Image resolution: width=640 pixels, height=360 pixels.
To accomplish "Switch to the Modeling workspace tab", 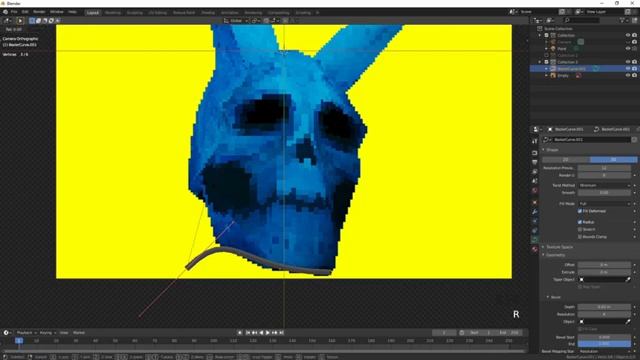I will pos(113,12).
